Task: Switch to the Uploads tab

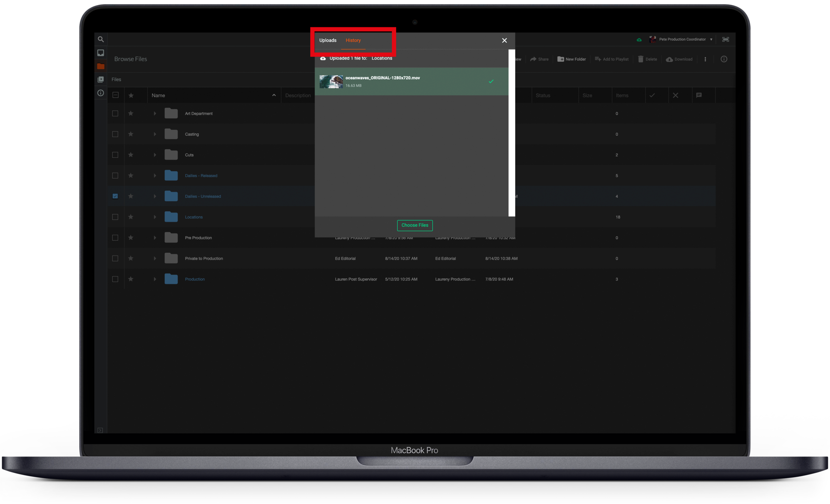Action: (x=328, y=40)
